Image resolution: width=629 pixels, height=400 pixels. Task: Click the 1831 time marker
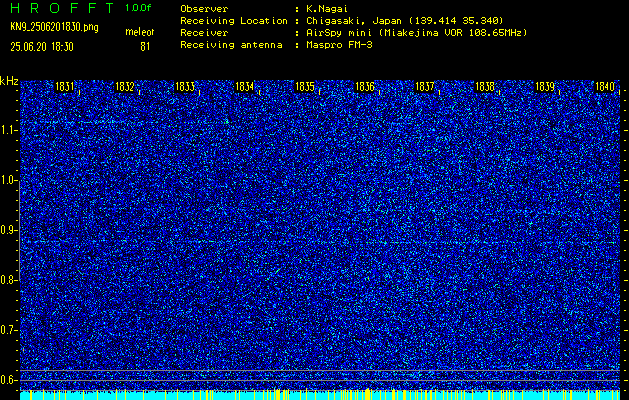click(x=65, y=86)
